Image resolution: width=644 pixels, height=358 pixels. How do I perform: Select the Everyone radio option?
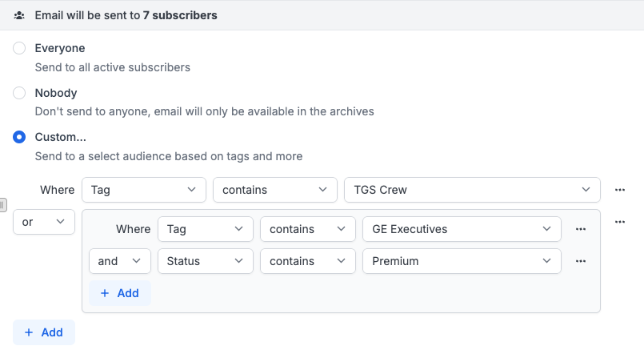19,49
